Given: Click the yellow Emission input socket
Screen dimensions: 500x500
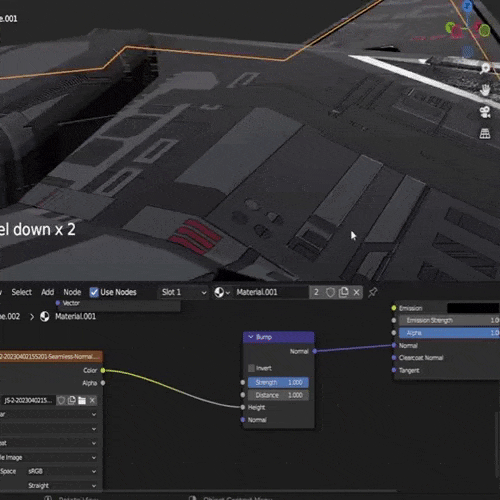Looking at the screenshot, I should pyautogui.click(x=394, y=308).
